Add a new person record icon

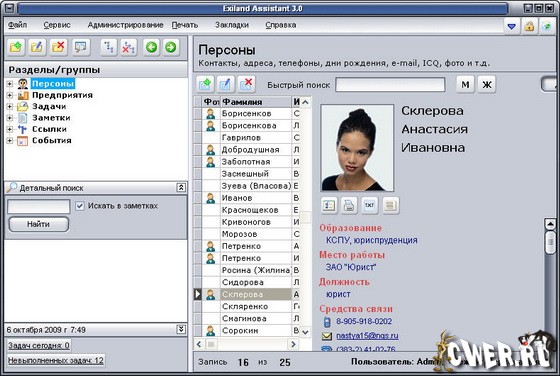click(205, 84)
